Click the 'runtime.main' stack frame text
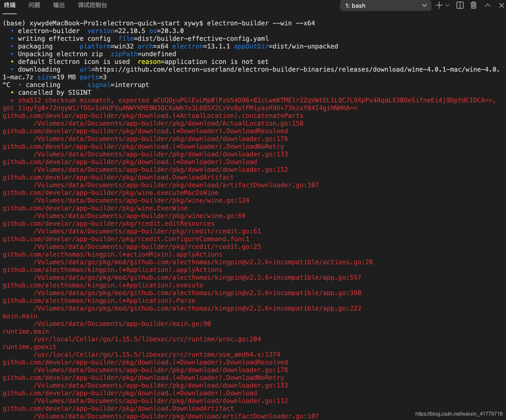506x420 pixels. [26, 331]
